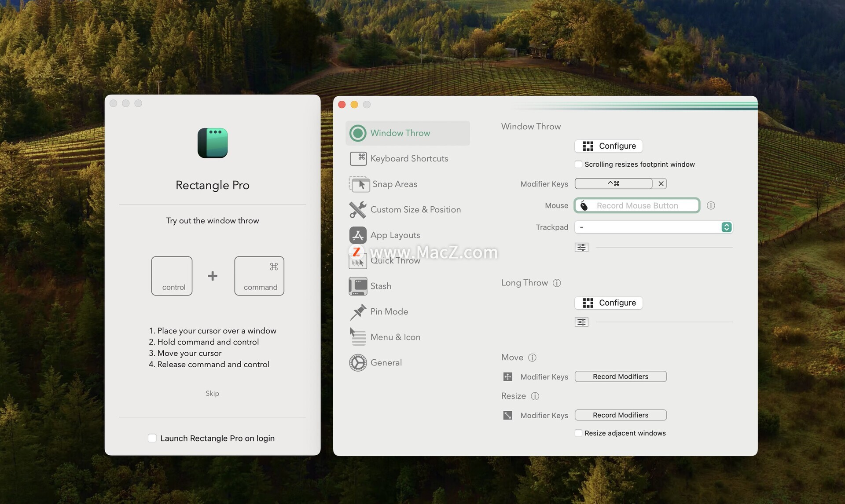This screenshot has width=845, height=504.
Task: Select the Window Throw sidebar icon
Action: point(358,133)
